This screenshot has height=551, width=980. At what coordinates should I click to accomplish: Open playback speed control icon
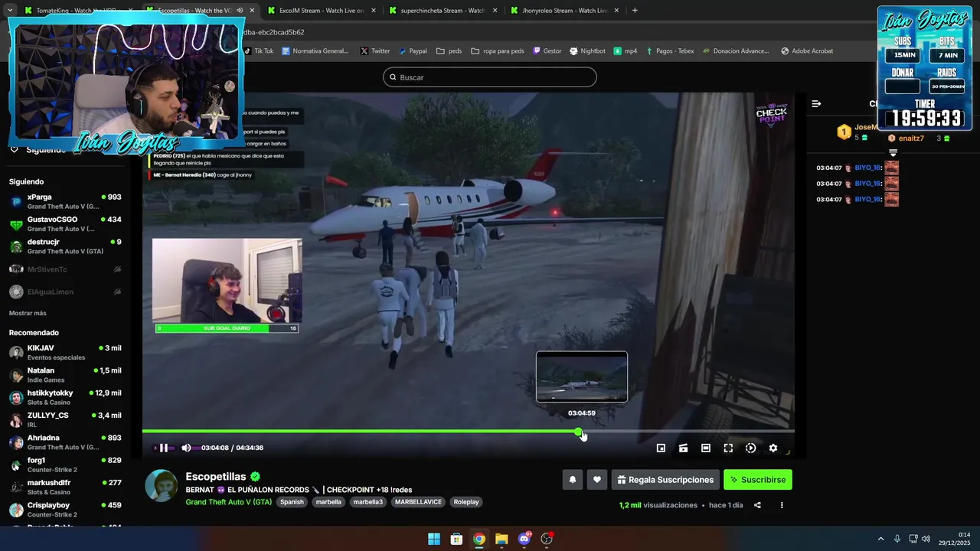[x=750, y=448]
